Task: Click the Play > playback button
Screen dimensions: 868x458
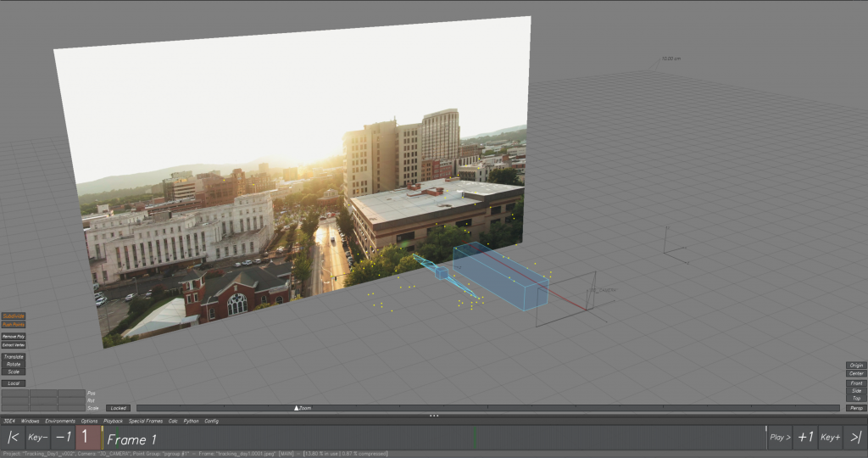Action: 780,438
